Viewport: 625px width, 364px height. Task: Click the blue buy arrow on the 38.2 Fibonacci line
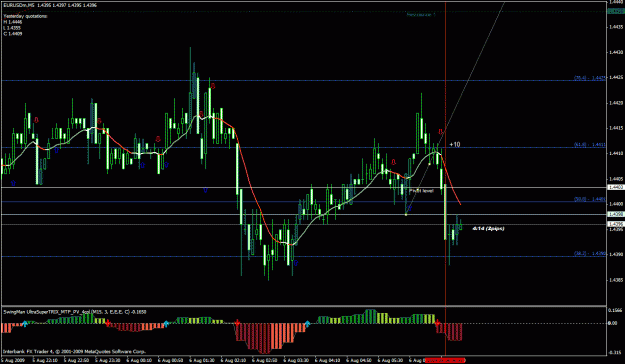pyautogui.click(x=296, y=263)
